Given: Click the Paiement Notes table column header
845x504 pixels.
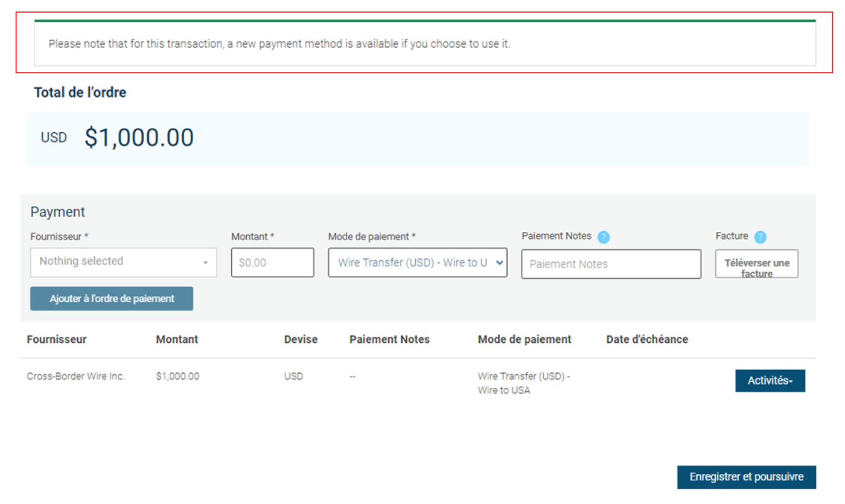Looking at the screenshot, I should pos(389,339).
